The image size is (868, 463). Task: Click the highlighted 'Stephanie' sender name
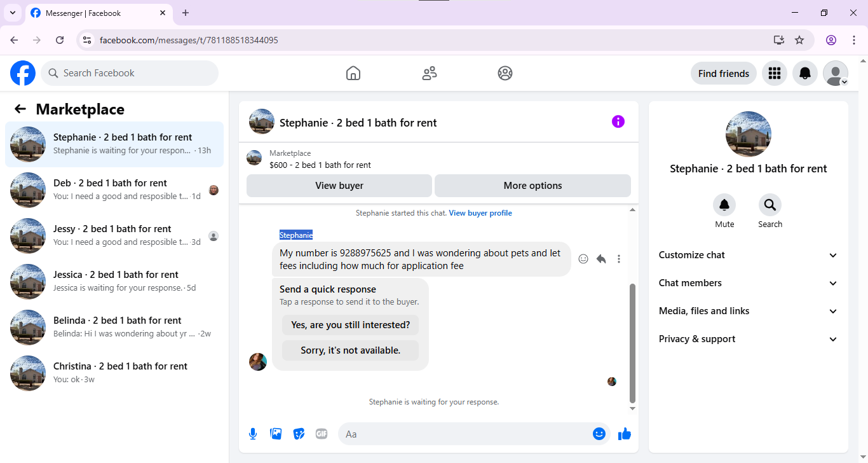[296, 235]
